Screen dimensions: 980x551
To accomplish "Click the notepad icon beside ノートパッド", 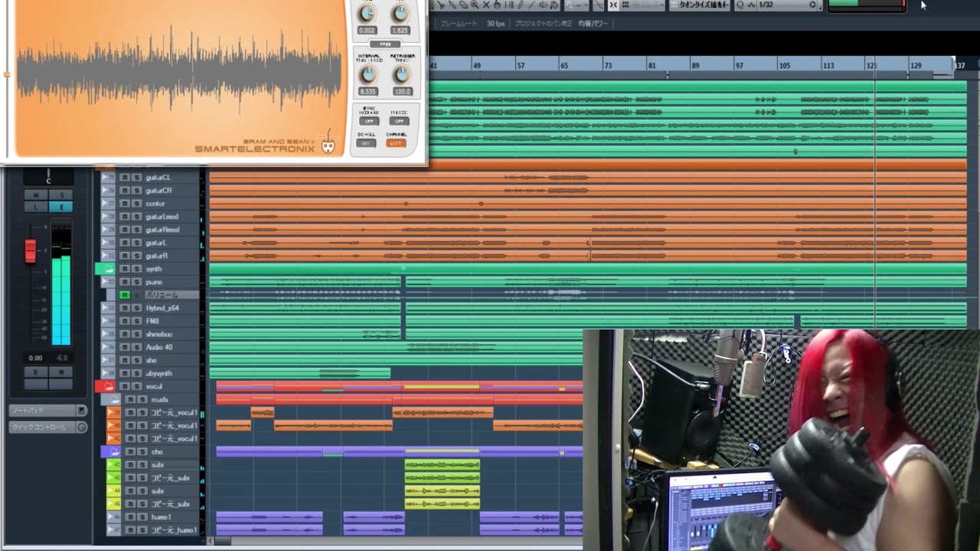I will click(x=81, y=411).
